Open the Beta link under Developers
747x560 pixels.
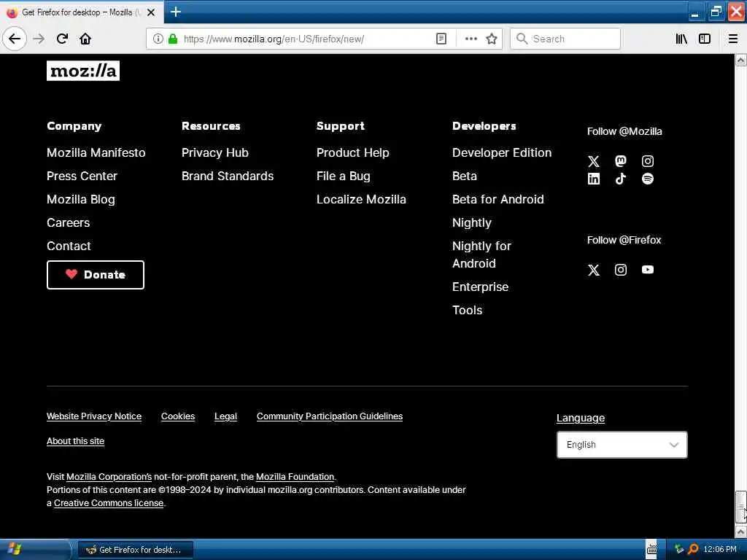(x=465, y=176)
